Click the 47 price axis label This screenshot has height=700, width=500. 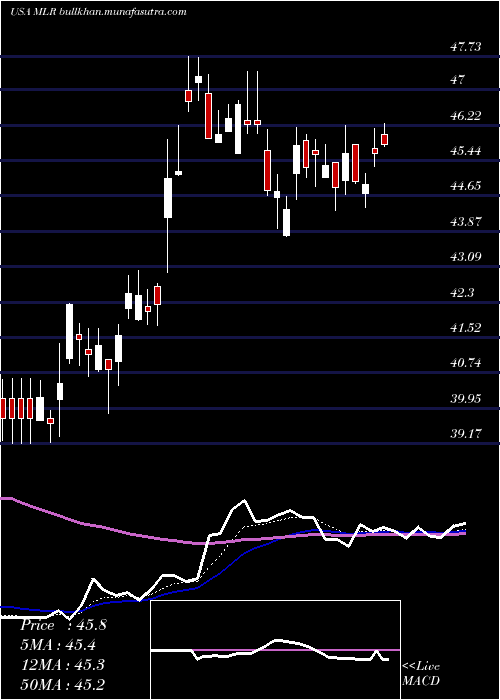[458, 80]
